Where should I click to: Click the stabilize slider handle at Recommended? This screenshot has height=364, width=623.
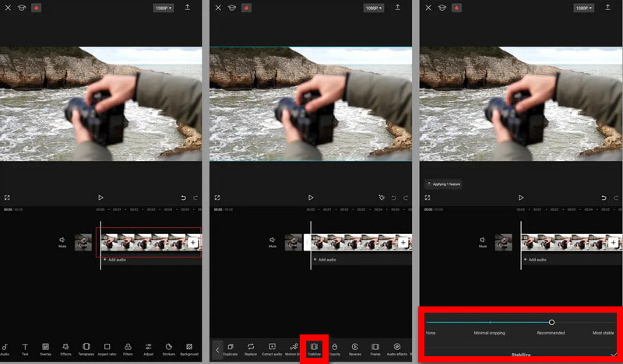tap(551, 322)
